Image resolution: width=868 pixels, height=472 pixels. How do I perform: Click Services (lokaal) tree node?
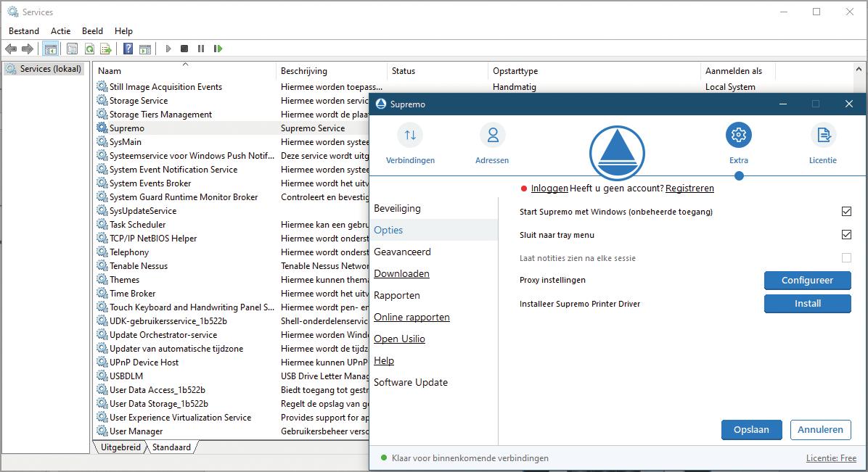pyautogui.click(x=44, y=69)
